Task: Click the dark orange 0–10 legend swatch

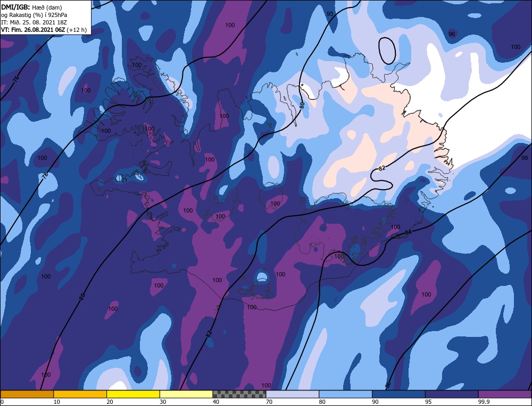Action: tap(27, 394)
